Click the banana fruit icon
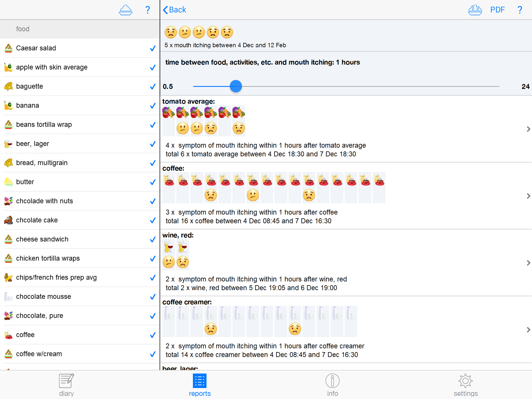The height and width of the screenshot is (399, 532). 8,105
